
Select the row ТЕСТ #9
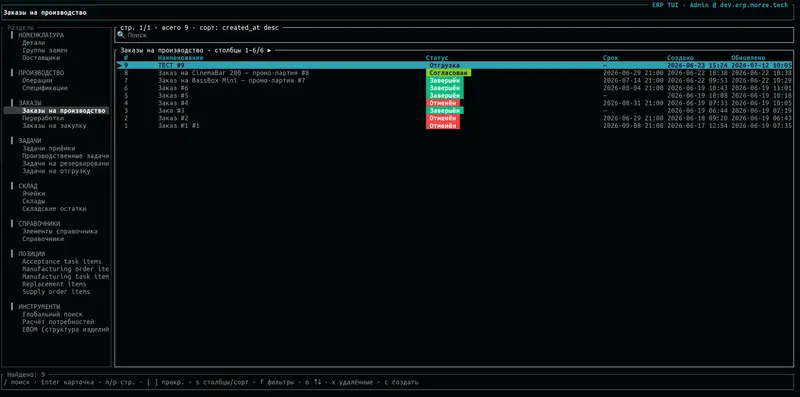click(x=454, y=65)
